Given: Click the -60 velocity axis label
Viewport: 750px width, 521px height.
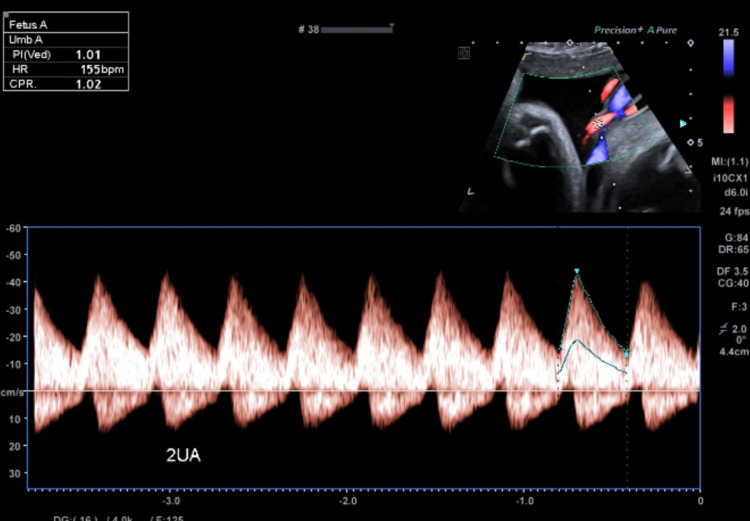Looking at the screenshot, I should click(13, 228).
